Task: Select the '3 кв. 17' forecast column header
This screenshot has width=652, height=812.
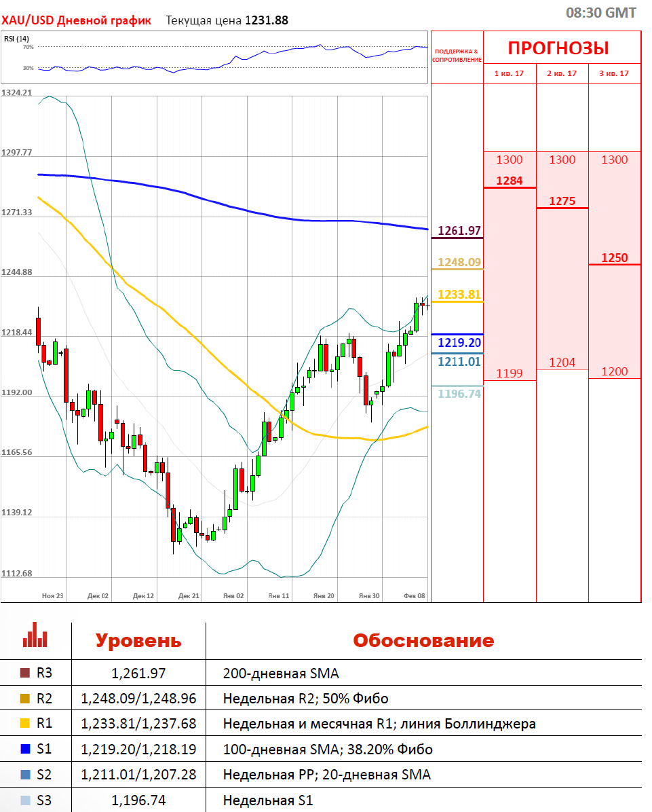Action: click(614, 73)
